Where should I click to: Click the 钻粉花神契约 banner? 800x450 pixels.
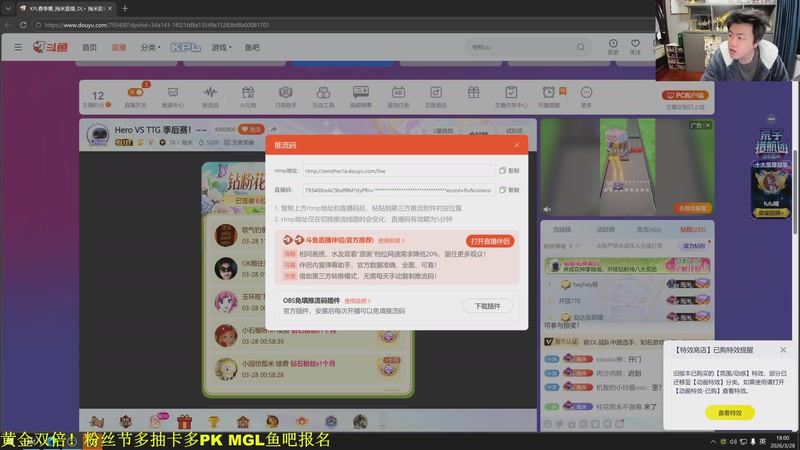click(x=627, y=266)
